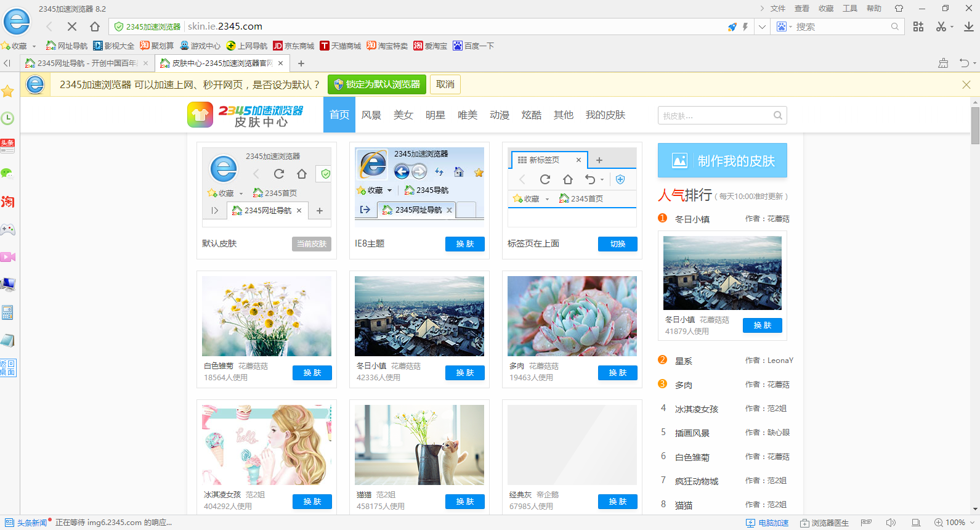
Task: Go to the browser home page icon
Action: 94,26
